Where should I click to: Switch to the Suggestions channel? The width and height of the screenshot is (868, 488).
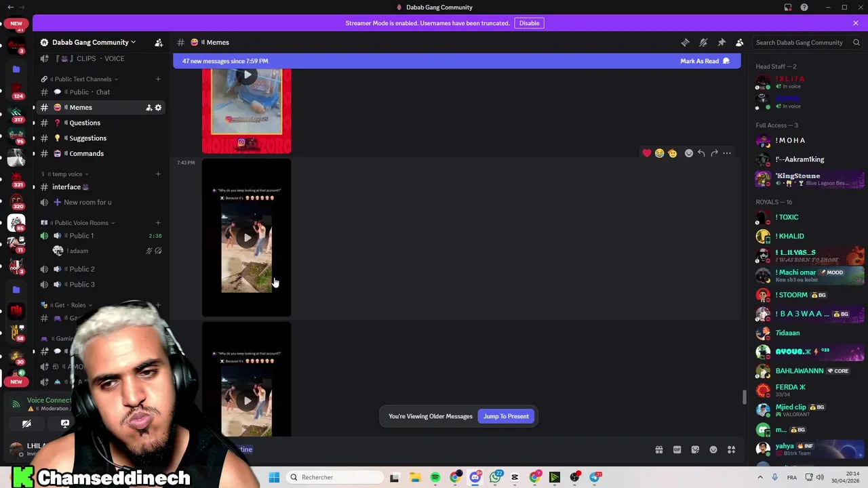pyautogui.click(x=102, y=138)
